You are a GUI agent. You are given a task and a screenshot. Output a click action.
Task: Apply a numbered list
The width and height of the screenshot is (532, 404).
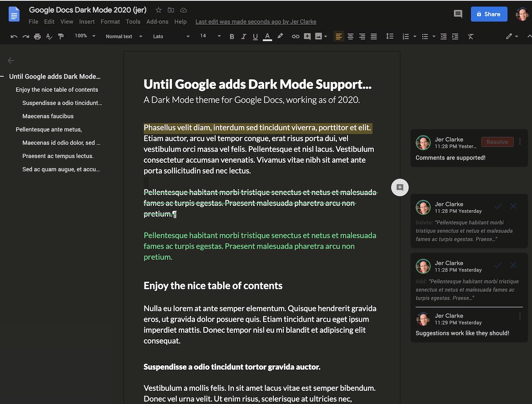[x=405, y=36]
